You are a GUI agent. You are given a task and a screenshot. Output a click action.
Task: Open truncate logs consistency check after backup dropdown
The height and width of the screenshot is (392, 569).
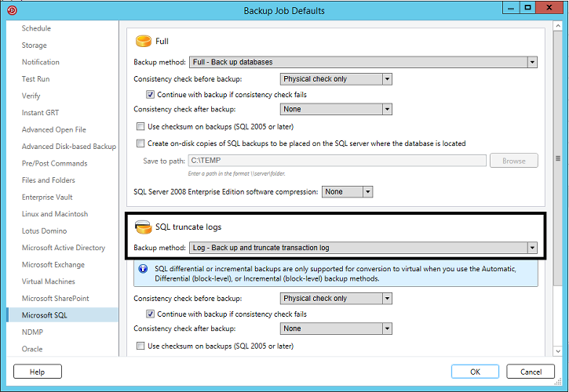336,328
